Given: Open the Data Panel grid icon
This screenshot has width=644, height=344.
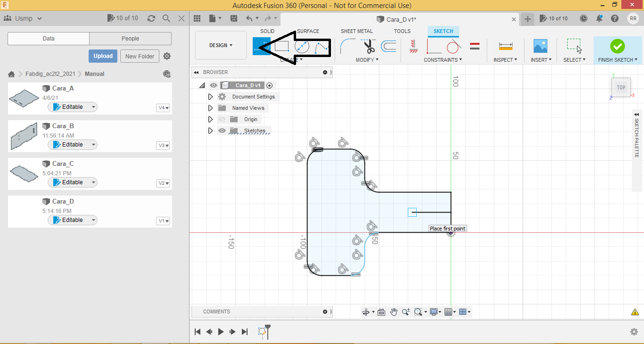Looking at the screenshot, I should click(198, 18).
